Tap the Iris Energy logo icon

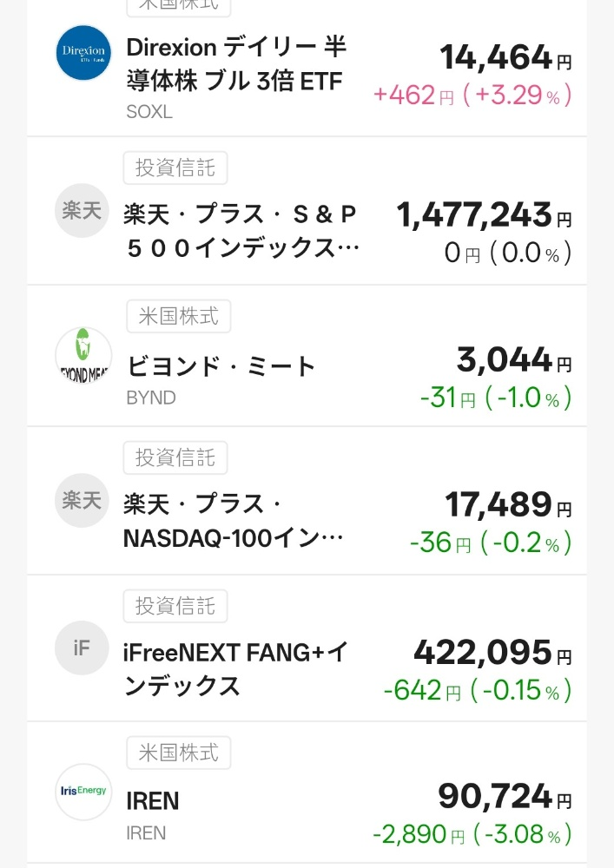coord(83,792)
